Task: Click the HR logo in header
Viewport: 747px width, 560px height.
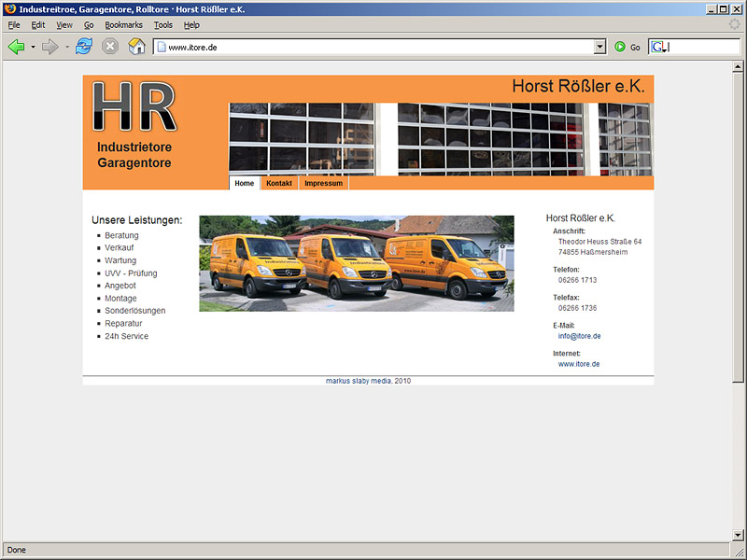Action: 134,107
